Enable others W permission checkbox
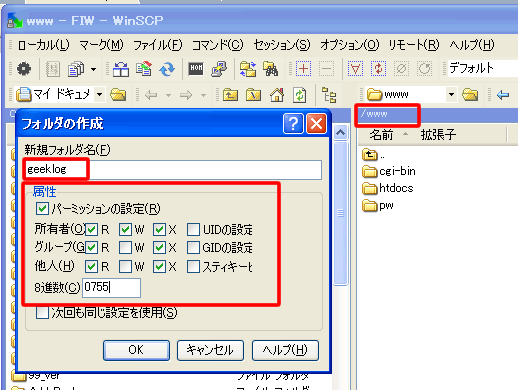Image resolution: width=518 pixels, height=390 pixels. (x=125, y=266)
